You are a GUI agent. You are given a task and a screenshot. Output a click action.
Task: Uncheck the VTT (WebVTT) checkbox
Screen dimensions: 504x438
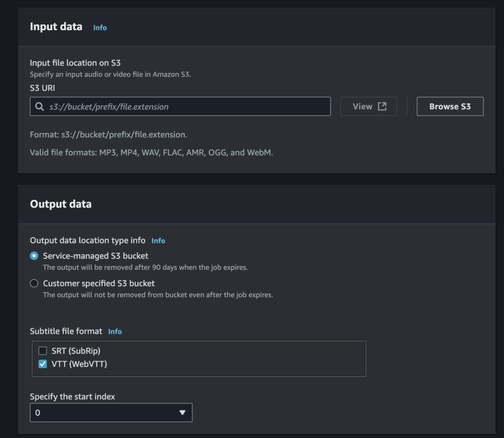pos(43,364)
